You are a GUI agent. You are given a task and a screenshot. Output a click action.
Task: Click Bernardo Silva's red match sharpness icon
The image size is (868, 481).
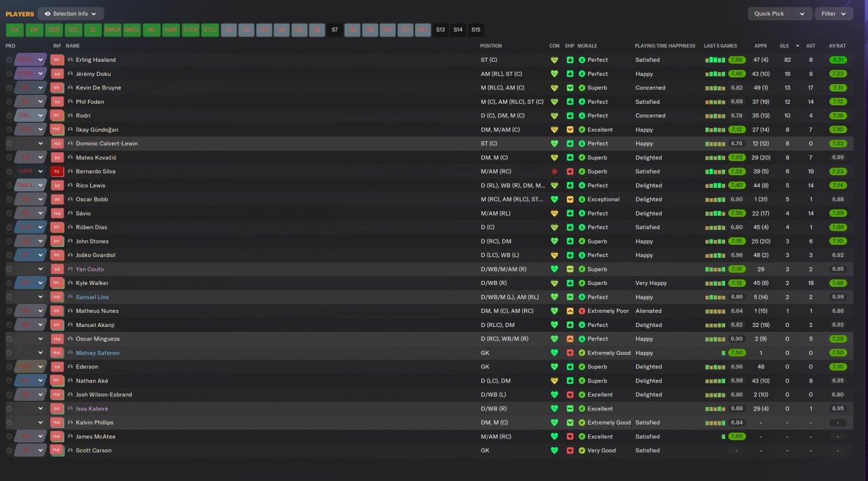[570, 172]
